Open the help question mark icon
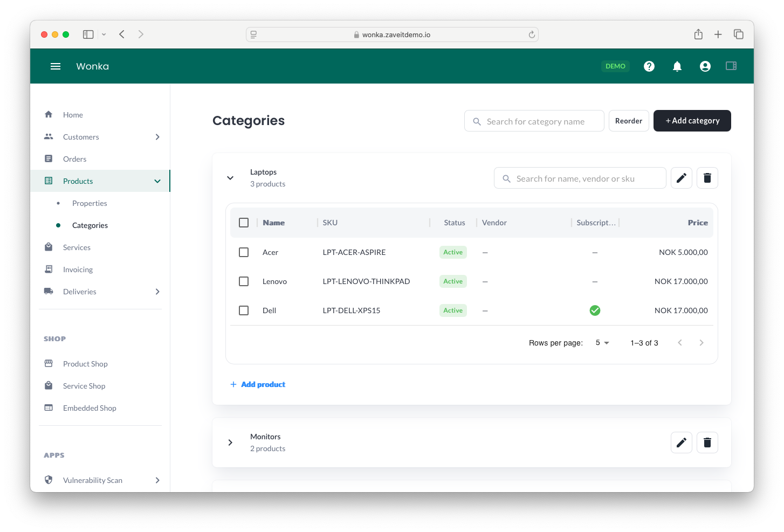784x532 pixels. point(649,66)
